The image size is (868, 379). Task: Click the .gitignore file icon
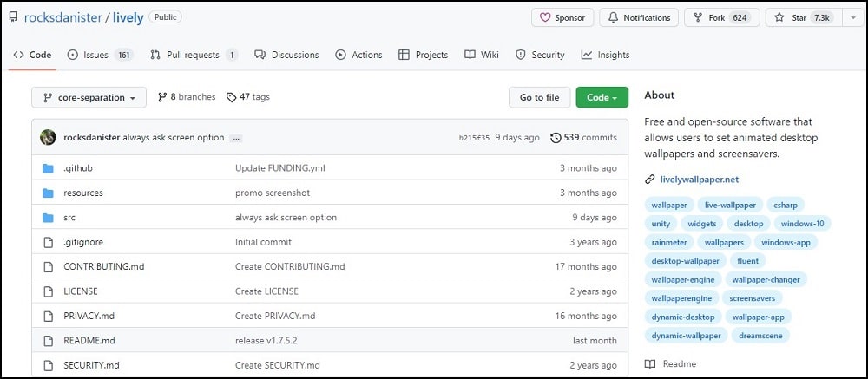(48, 242)
